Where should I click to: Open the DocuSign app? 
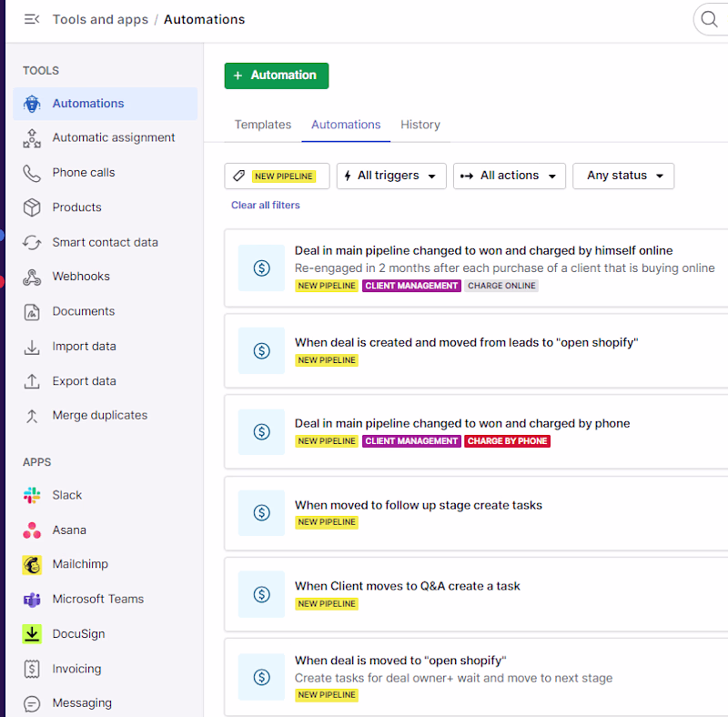point(106,634)
